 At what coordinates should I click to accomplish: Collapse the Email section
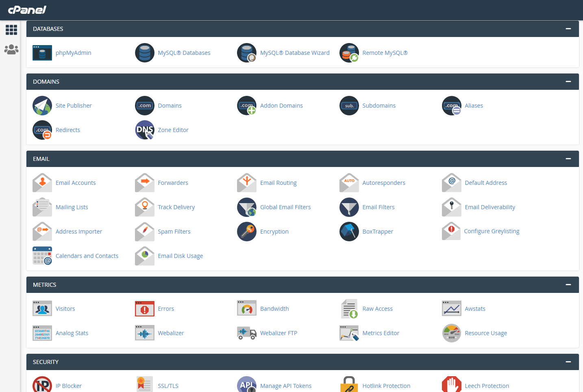coord(568,159)
